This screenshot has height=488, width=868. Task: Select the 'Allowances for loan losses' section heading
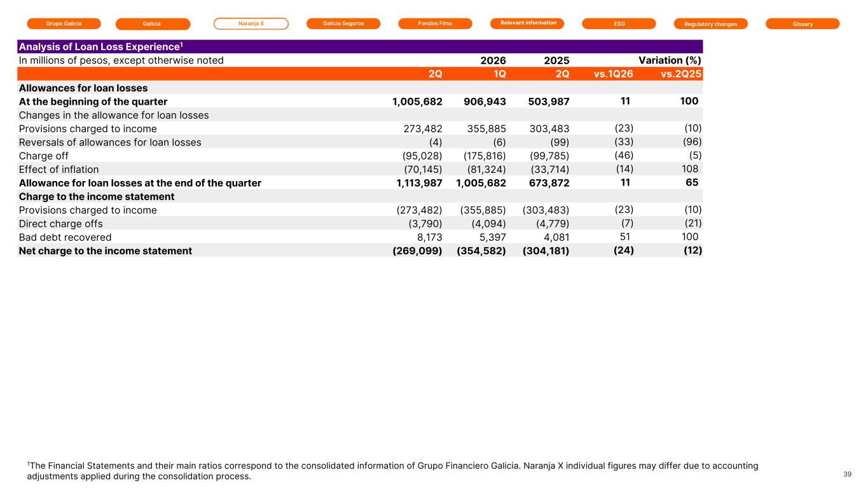click(x=83, y=88)
